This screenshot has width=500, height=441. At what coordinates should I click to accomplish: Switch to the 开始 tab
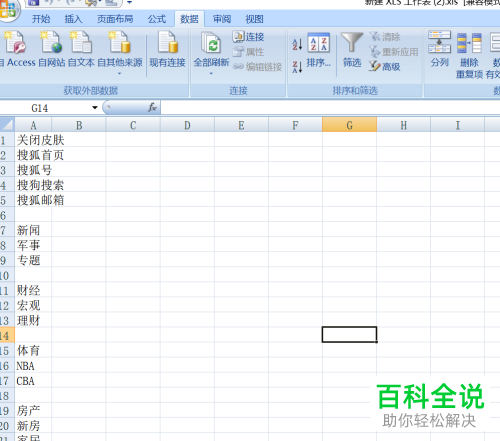click(x=41, y=19)
